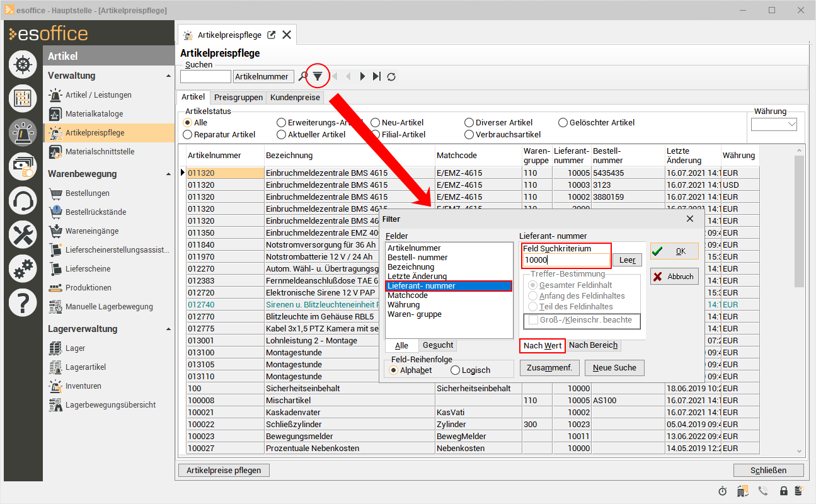The image size is (816, 504).
Task: Select Nach Wert tab in Filter
Action: [x=543, y=346]
